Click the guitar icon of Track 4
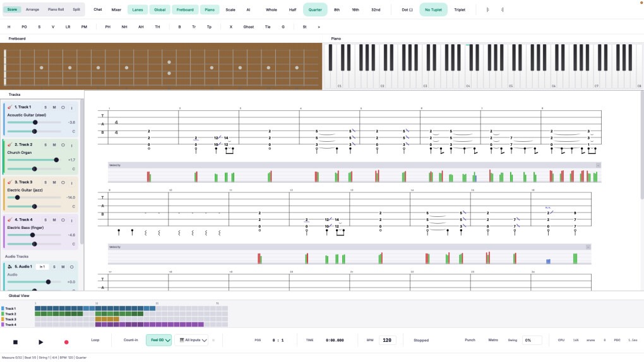The width and height of the screenshot is (644, 362). coord(10,219)
